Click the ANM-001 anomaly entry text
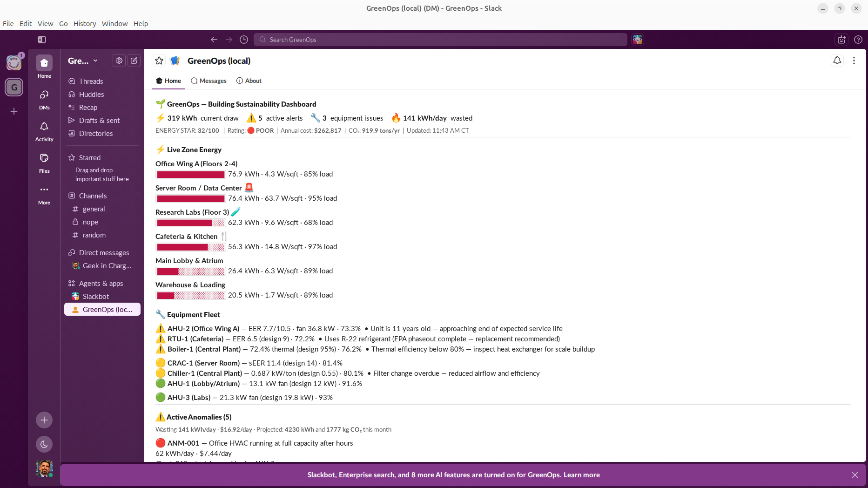The width and height of the screenshot is (868, 488). pos(254,443)
